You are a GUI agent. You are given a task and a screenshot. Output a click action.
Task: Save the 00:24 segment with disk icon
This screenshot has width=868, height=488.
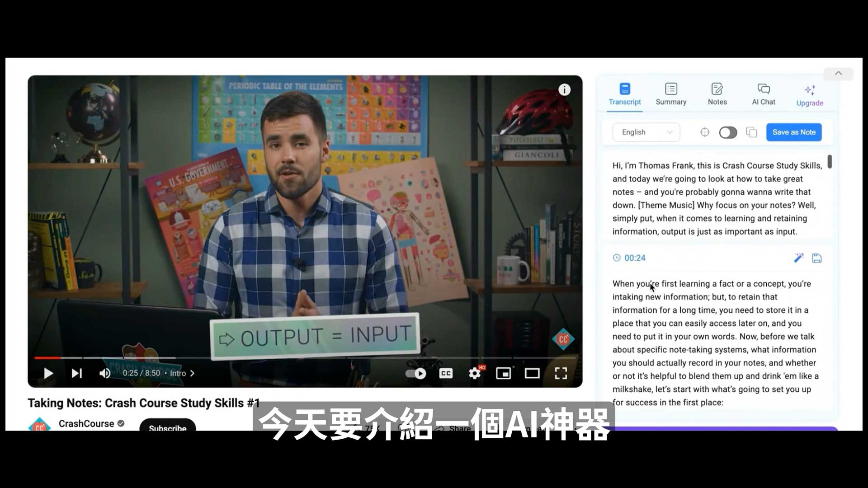pyautogui.click(x=817, y=258)
